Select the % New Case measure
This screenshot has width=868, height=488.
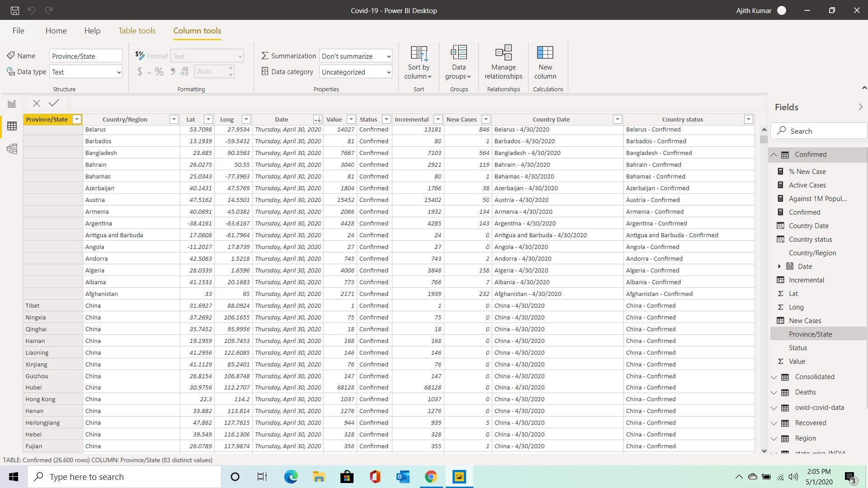[807, 172]
